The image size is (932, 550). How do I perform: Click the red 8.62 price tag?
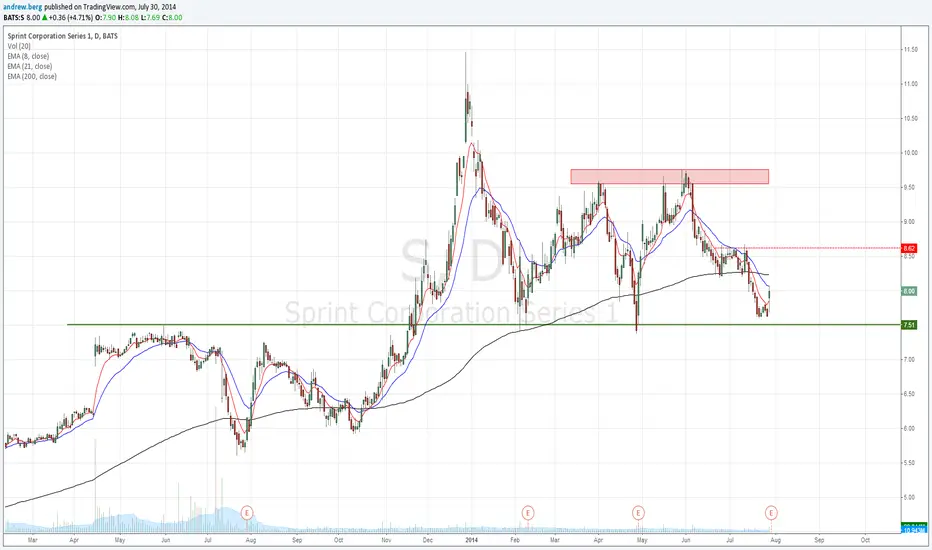coord(909,248)
